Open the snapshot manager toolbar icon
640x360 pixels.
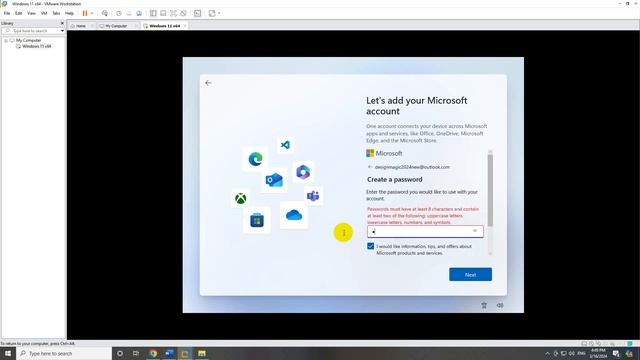pos(139,13)
